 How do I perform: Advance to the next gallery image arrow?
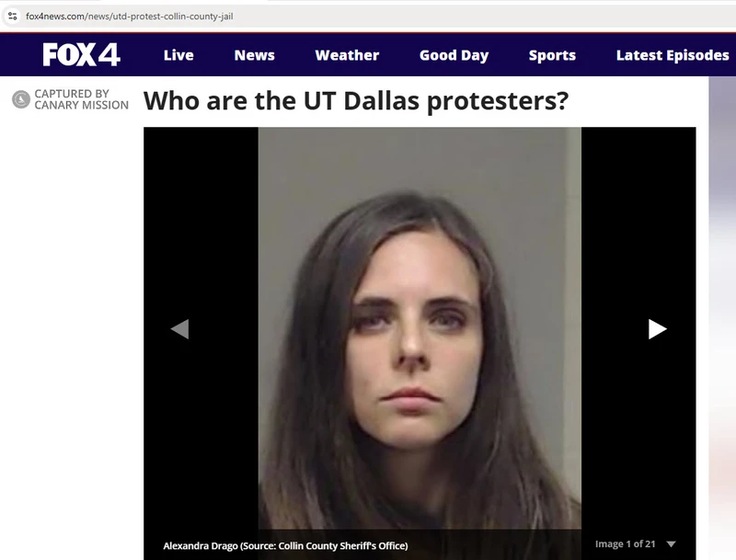point(657,329)
